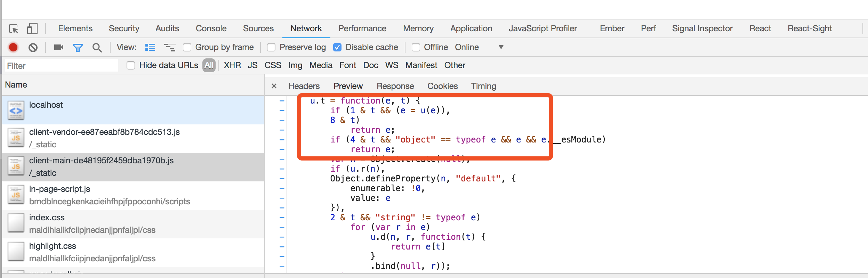Open the React-Sight tab
Screen dimensions: 868x278
[x=810, y=28]
